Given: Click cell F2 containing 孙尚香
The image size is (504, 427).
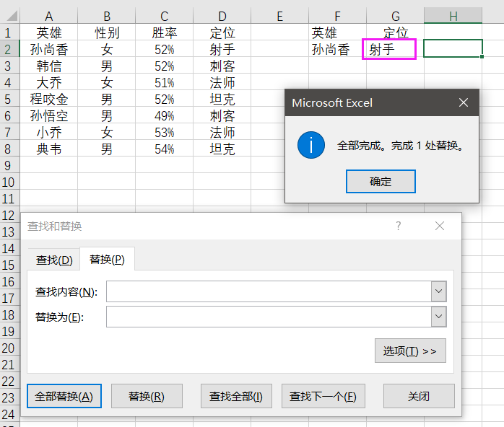Looking at the screenshot, I should 337,49.
